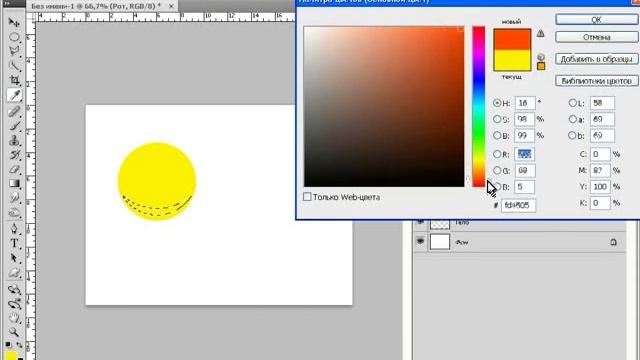The height and width of the screenshot is (360, 640).
Task: Click the H hue value field
Action: (x=525, y=103)
